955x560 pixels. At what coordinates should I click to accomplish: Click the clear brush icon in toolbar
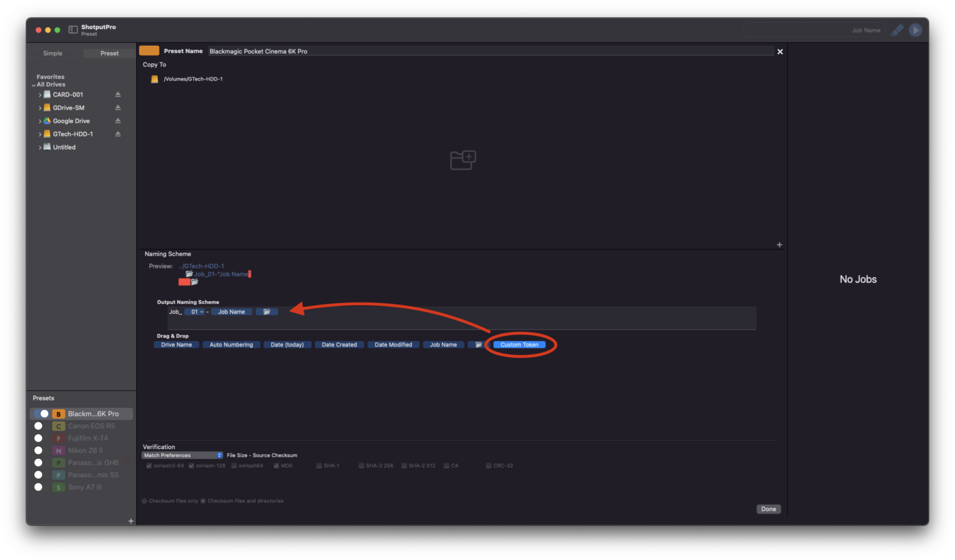[897, 30]
